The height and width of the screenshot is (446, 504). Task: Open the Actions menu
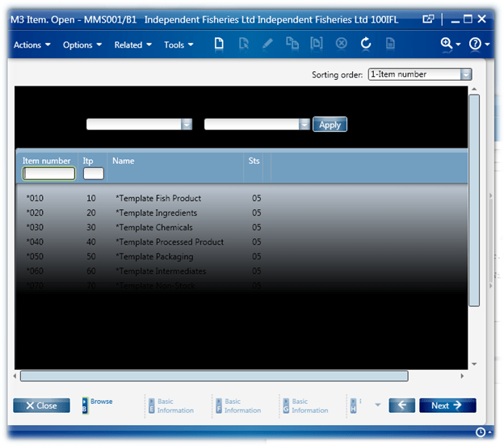(x=31, y=45)
